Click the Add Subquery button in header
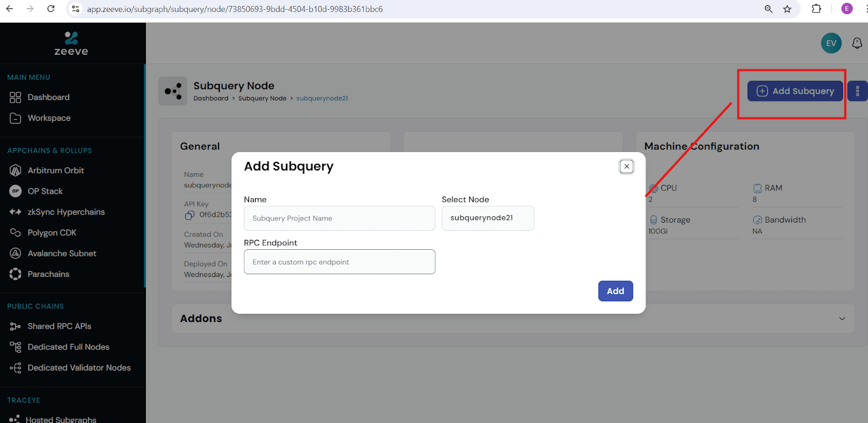 (795, 91)
